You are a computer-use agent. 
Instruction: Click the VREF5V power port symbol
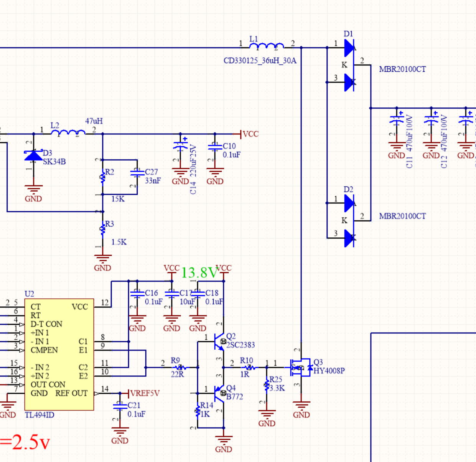(140, 393)
